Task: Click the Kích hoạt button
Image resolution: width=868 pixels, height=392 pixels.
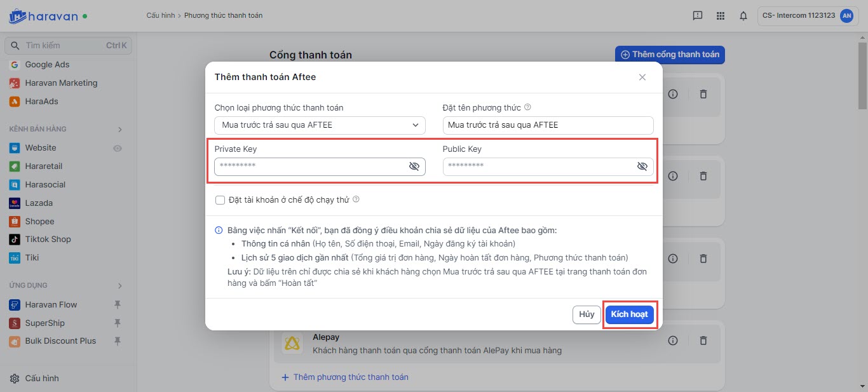Action: coord(629,314)
